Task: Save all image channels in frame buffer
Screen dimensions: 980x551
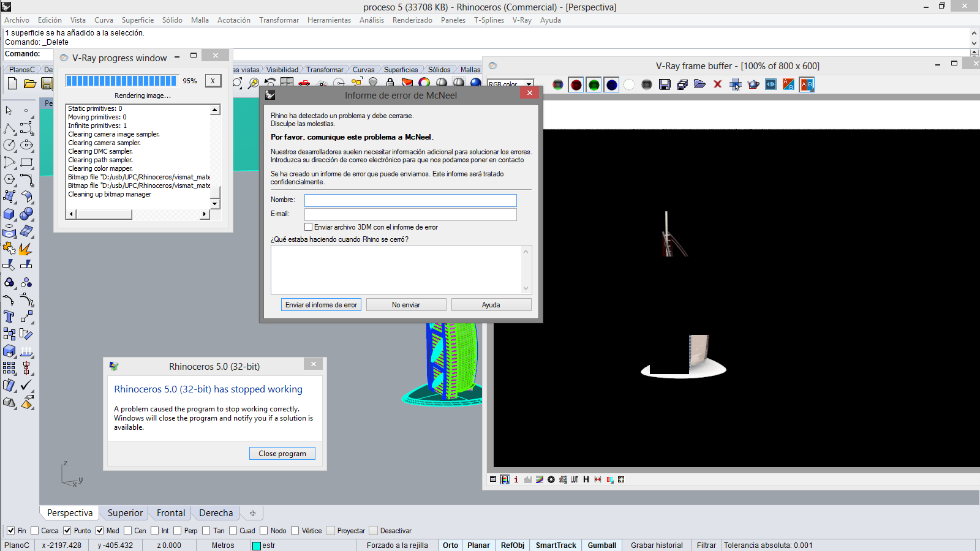Action: click(682, 84)
